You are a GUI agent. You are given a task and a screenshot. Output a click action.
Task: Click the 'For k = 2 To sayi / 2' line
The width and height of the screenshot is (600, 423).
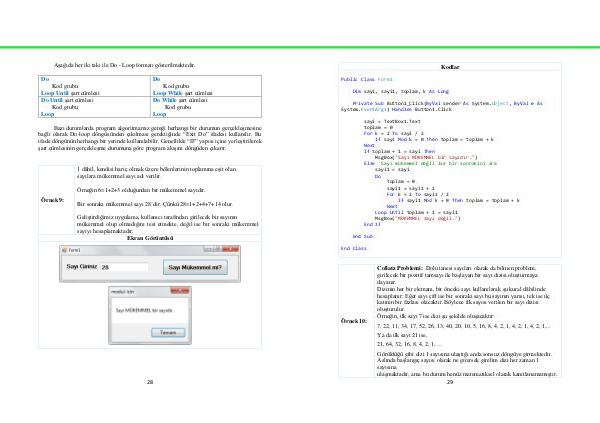click(393, 133)
